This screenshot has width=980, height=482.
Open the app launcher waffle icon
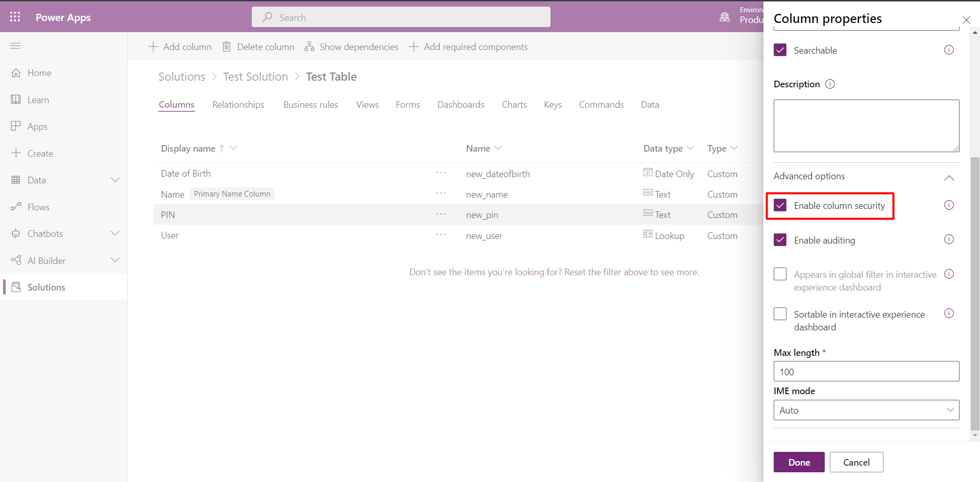[15, 16]
